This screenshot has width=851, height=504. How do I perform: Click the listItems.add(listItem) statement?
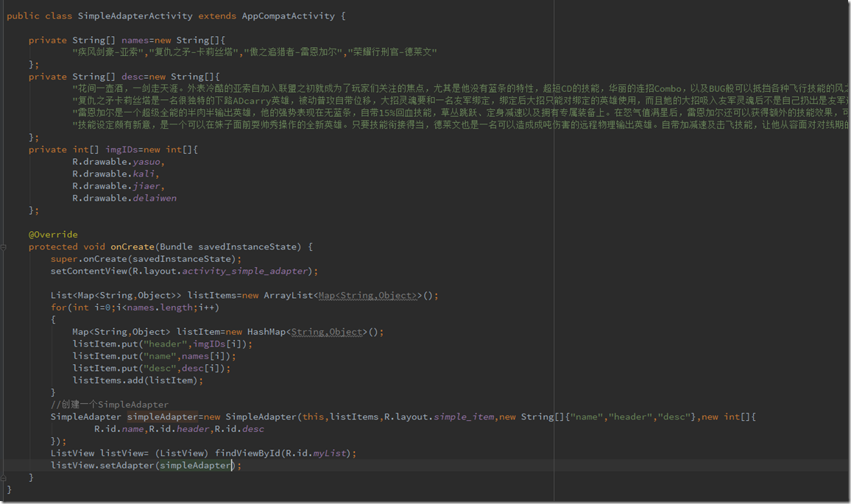pos(137,380)
